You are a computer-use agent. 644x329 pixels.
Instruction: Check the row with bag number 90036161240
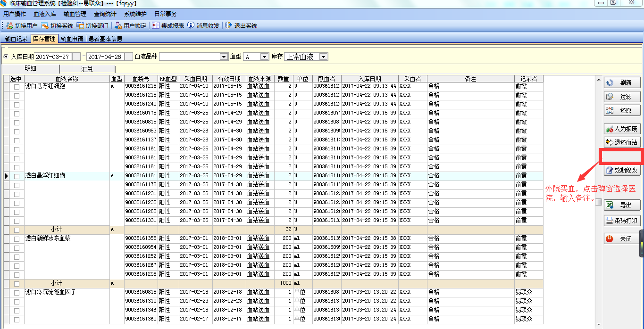pyautogui.click(x=17, y=105)
